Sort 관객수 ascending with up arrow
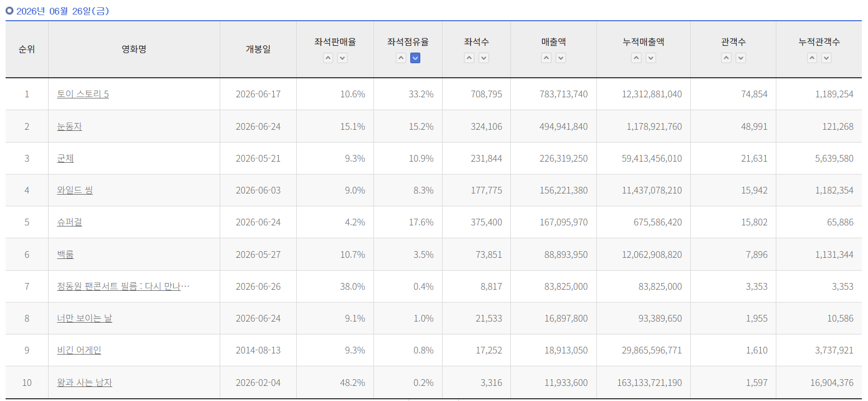 point(726,58)
